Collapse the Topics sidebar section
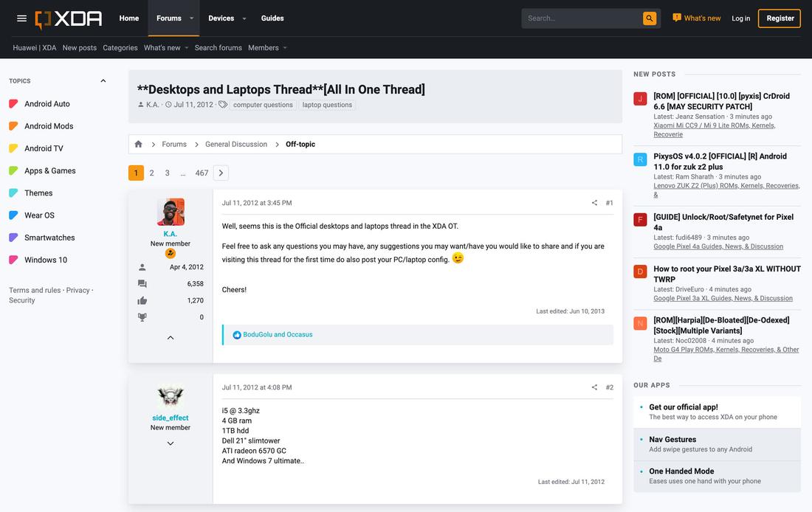 pos(103,81)
